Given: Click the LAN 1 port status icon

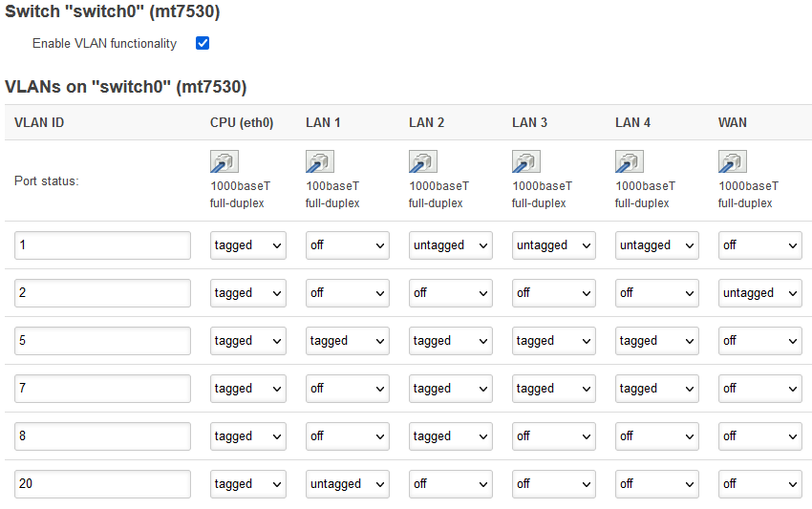Looking at the screenshot, I should pos(319,161).
